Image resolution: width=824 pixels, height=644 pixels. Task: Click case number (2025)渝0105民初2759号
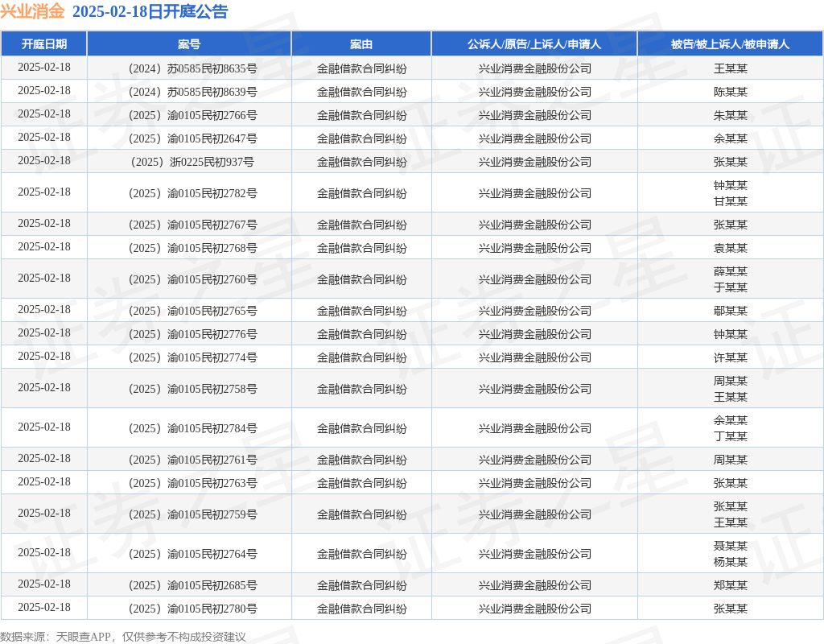tap(193, 514)
